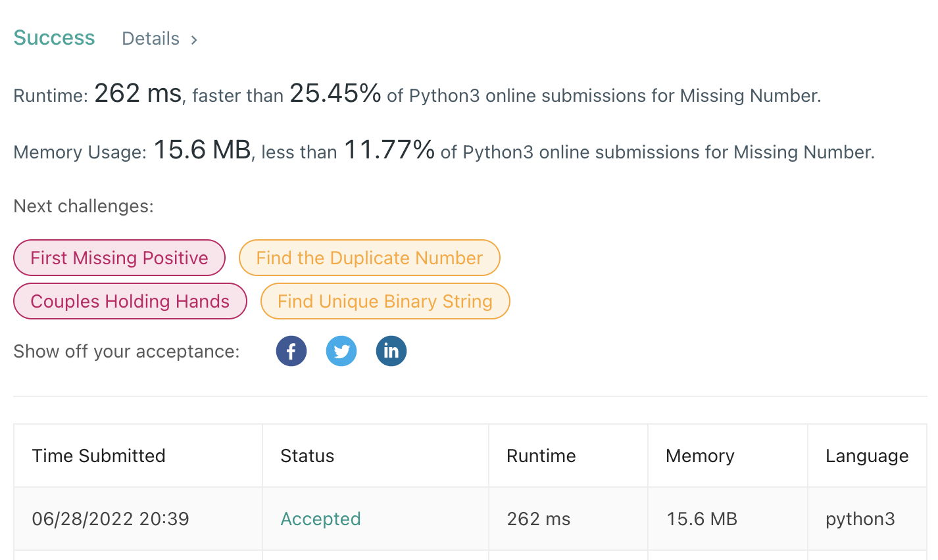
Task: Click the Status column header
Action: click(x=307, y=455)
